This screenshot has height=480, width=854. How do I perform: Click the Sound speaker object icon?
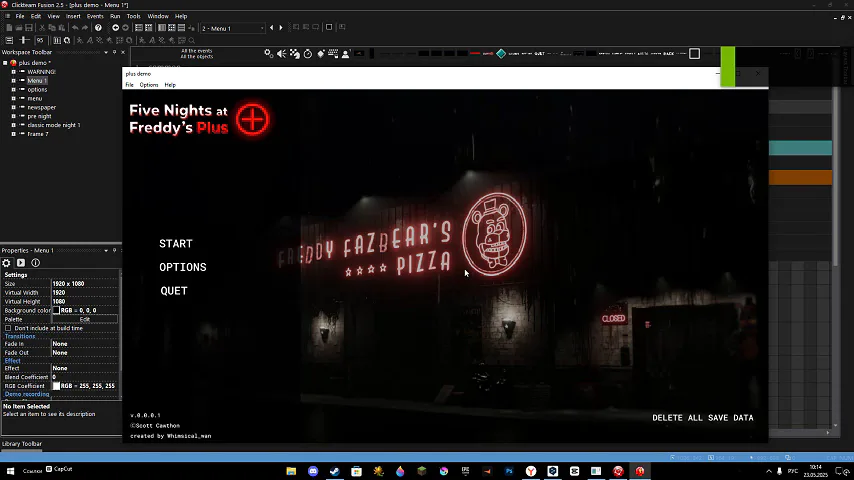(x=282, y=53)
